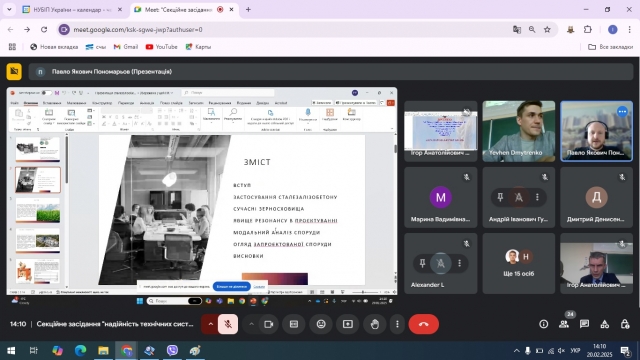Open more options menu in Meet bar

(397, 324)
